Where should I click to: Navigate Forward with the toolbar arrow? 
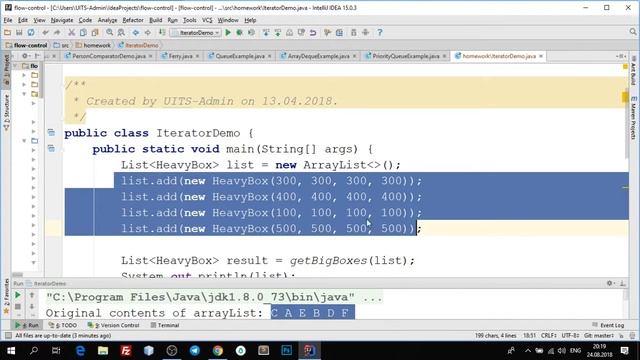[147, 33]
